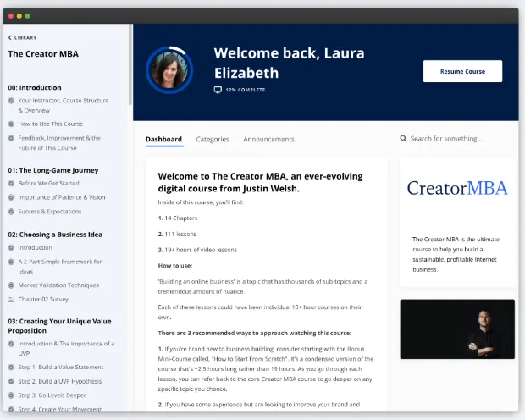Click the status icon next to 'Feedback, Improvement & the Future'
The width and height of the screenshot is (525, 420).
click(11, 138)
